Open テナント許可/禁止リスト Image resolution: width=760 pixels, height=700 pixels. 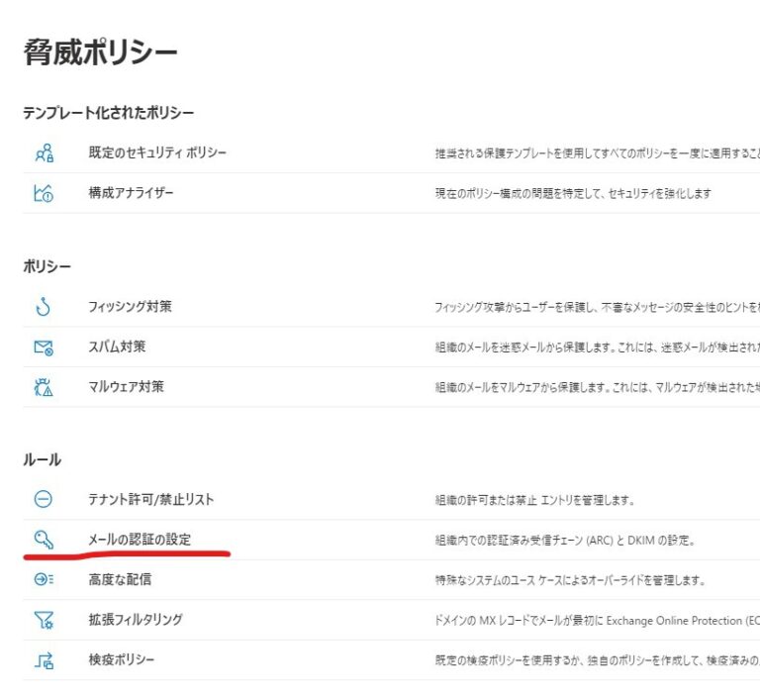click(x=150, y=500)
